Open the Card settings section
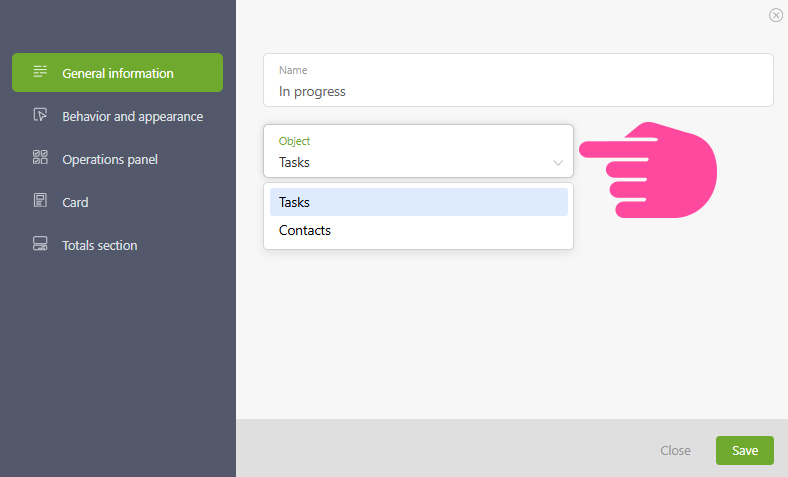The image size is (788, 477). pyautogui.click(x=118, y=202)
